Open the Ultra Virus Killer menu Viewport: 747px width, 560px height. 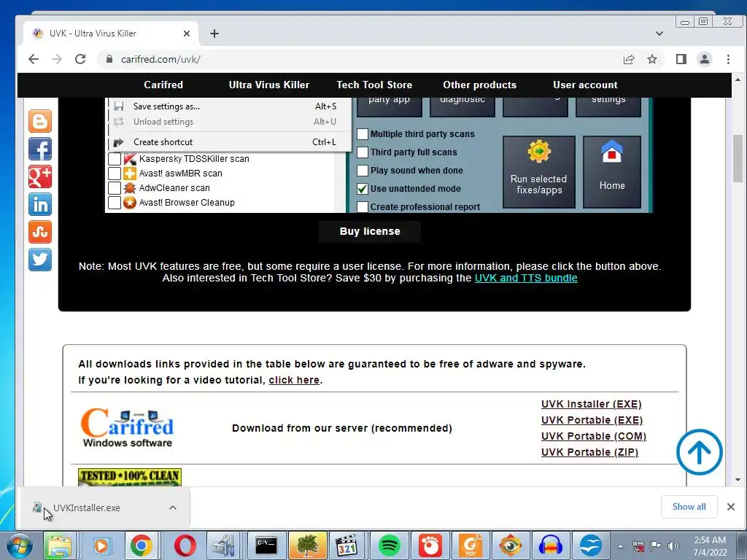(269, 85)
